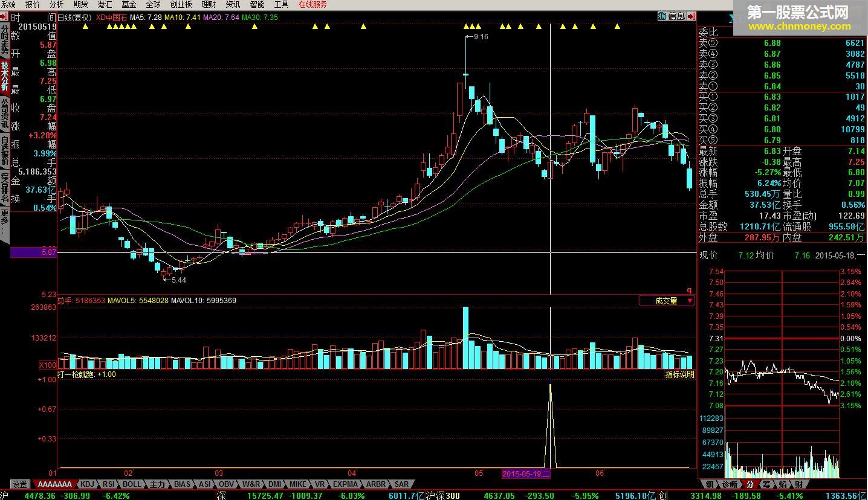Select the 细 detail tab
868x500 pixels.
pos(710,484)
